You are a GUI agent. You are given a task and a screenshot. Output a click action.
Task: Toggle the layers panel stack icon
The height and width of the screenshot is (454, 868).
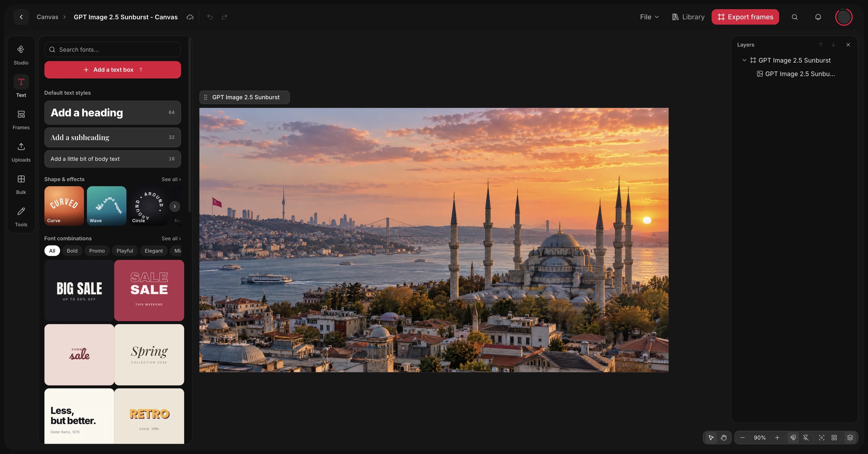coord(850,438)
